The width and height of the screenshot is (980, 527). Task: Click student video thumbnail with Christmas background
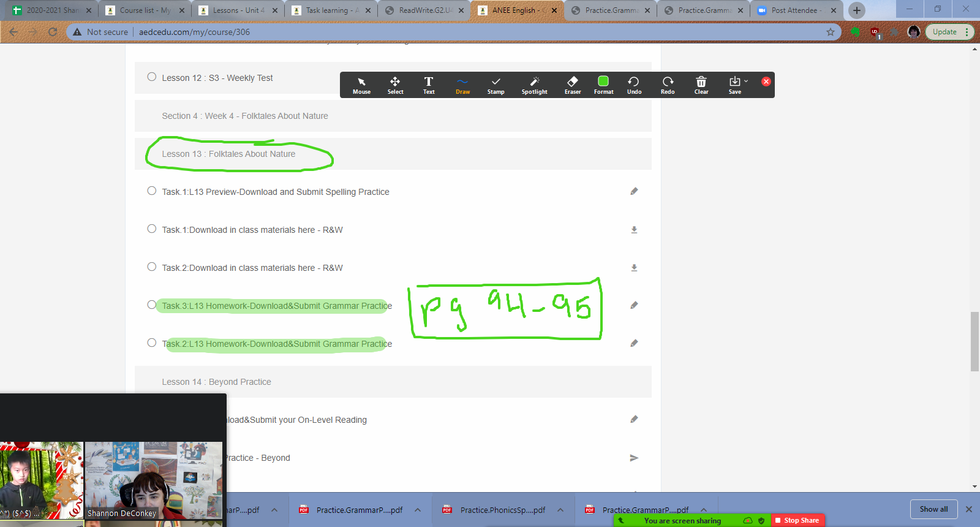(x=42, y=481)
